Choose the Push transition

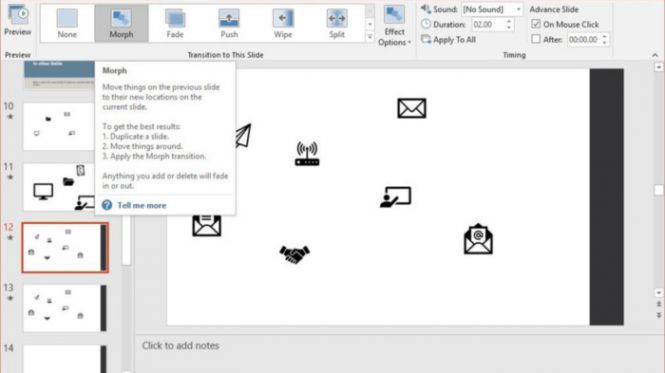coord(229,23)
